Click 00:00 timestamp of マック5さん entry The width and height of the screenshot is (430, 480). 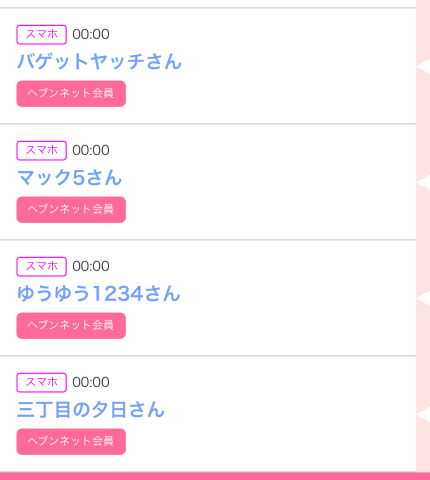click(x=91, y=150)
